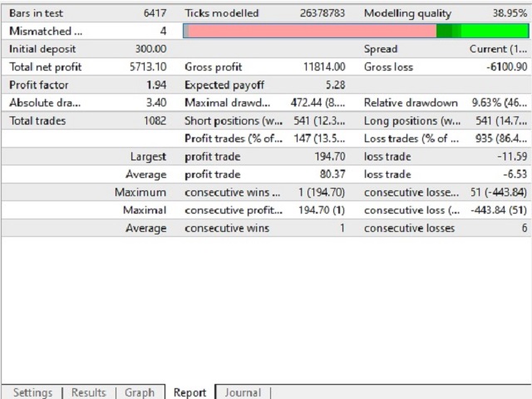Click Gross profit value 11814.00
This screenshot has height=399, width=532.
tap(324, 66)
